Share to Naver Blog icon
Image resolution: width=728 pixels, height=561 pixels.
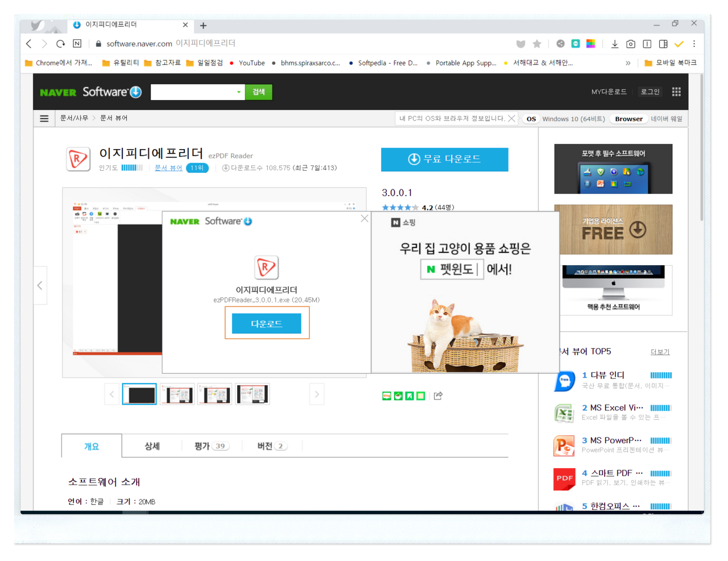(387, 396)
